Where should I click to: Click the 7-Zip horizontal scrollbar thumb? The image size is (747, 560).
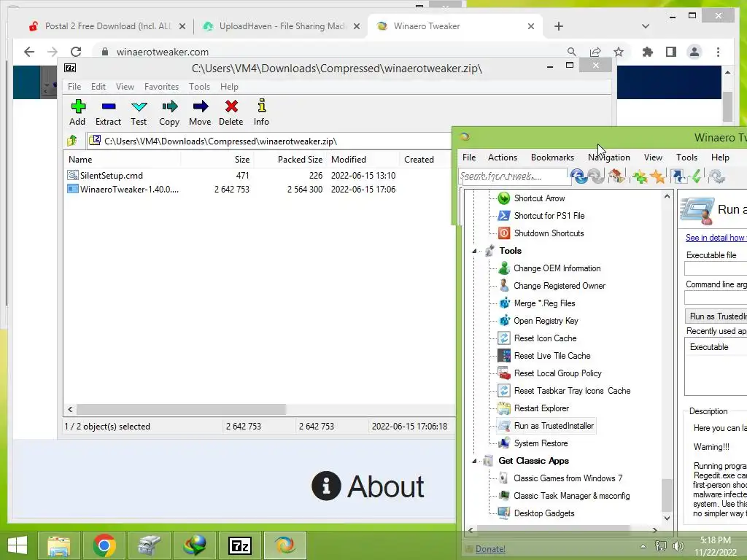181,410
